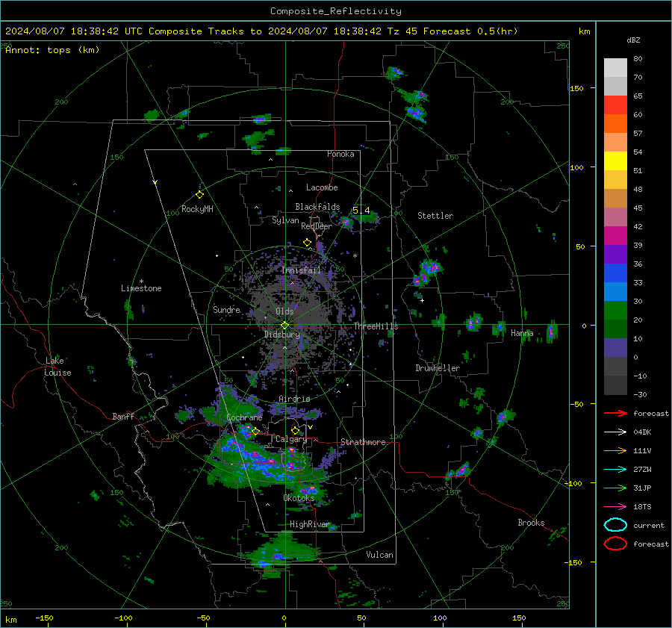The height and width of the screenshot is (628, 672).
Task: Click the 'Composite_Reflectivity' title
Action: click(x=336, y=11)
